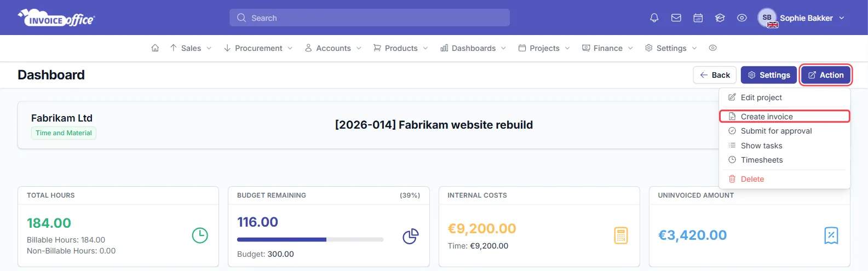Expand the Accounts menu
This screenshot has width=868, height=271.
(x=333, y=48)
